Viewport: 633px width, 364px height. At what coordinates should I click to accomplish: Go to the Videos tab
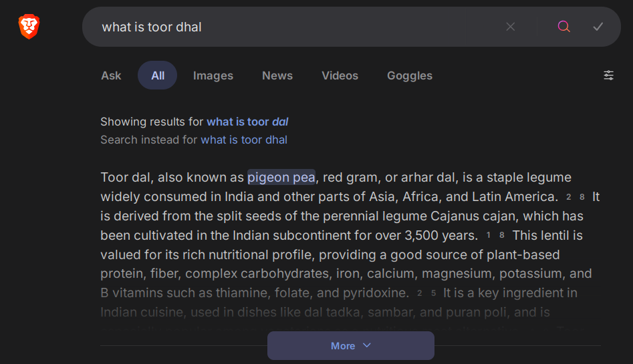pos(340,75)
